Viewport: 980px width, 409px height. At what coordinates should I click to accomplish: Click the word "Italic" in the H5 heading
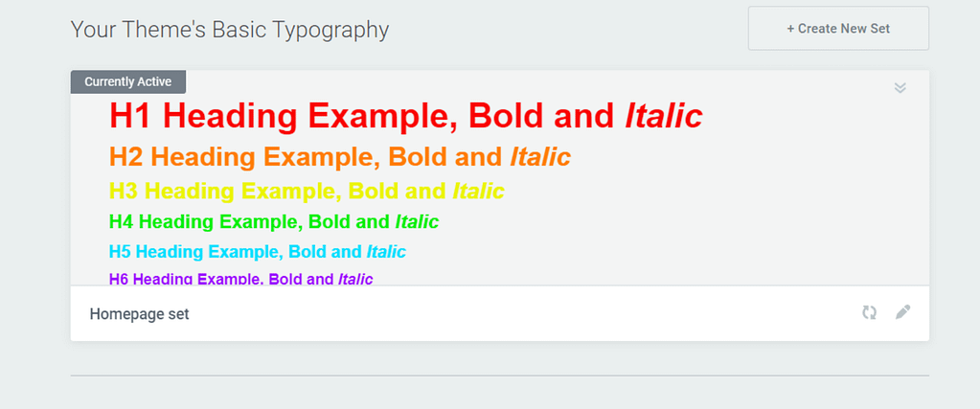pos(386,253)
